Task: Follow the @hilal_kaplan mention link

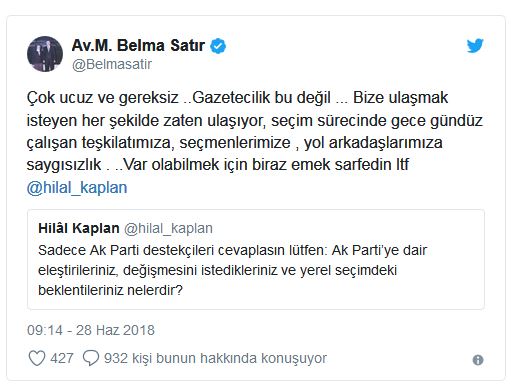Action: (77, 188)
